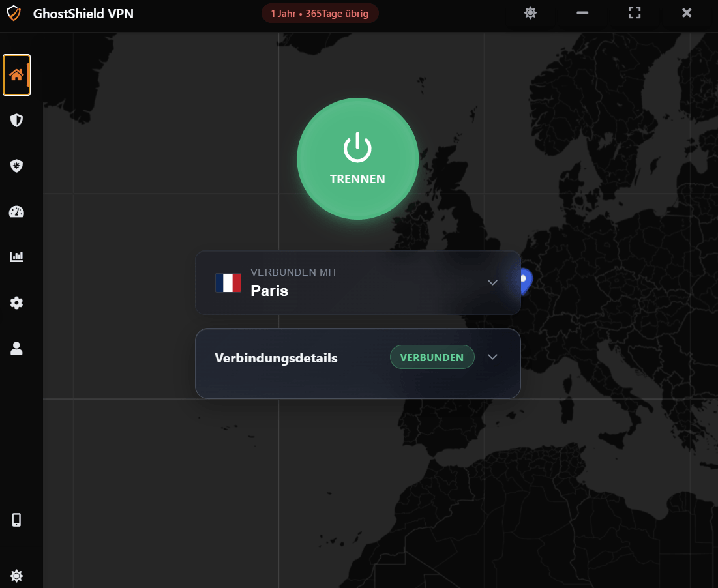Viewport: 718px width, 588px height.
Task: Open the Home tab in the sidebar
Action: click(16, 74)
